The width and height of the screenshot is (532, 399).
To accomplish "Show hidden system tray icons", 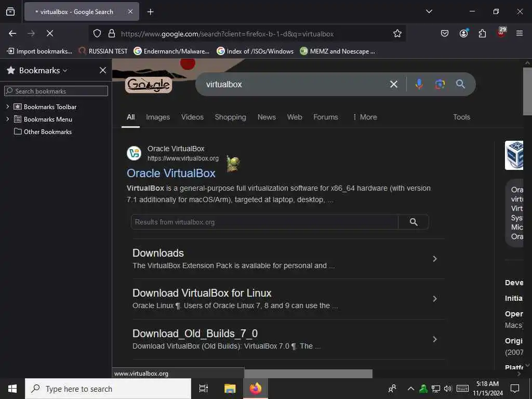I will (410, 389).
